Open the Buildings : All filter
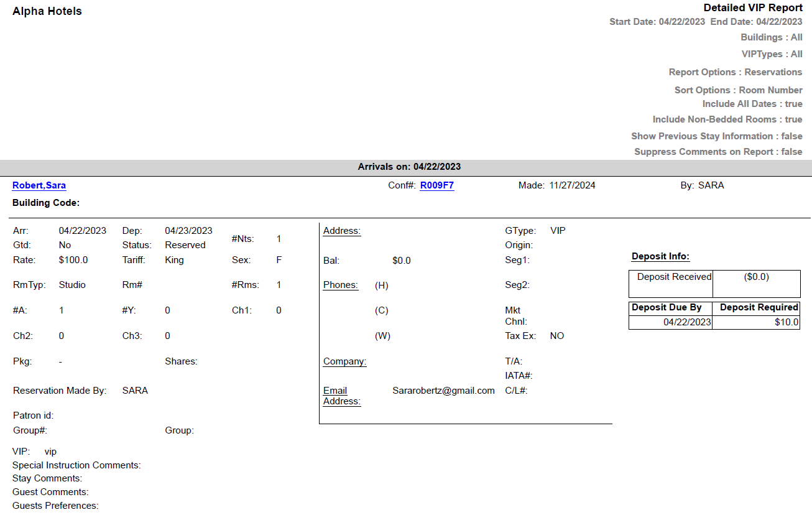This screenshot has width=812, height=520. (x=772, y=37)
